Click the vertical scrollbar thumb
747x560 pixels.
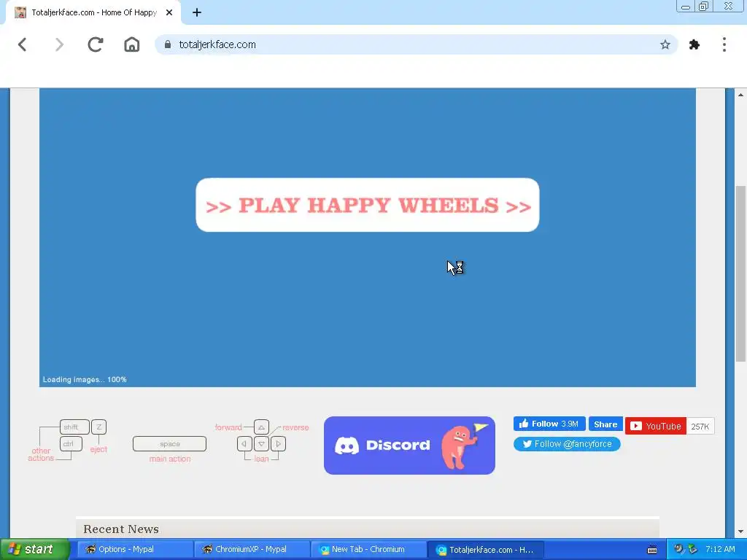[x=740, y=274]
